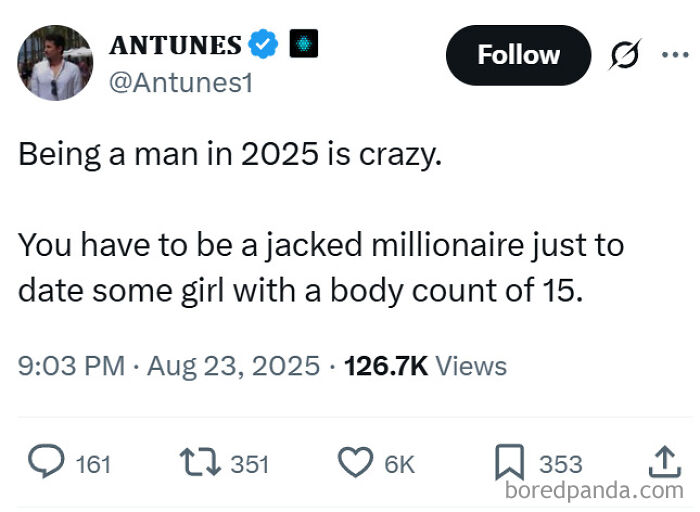Viewport: 700px width, 512px height.
Task: Click the ANTUNES display name
Action: coord(175,45)
